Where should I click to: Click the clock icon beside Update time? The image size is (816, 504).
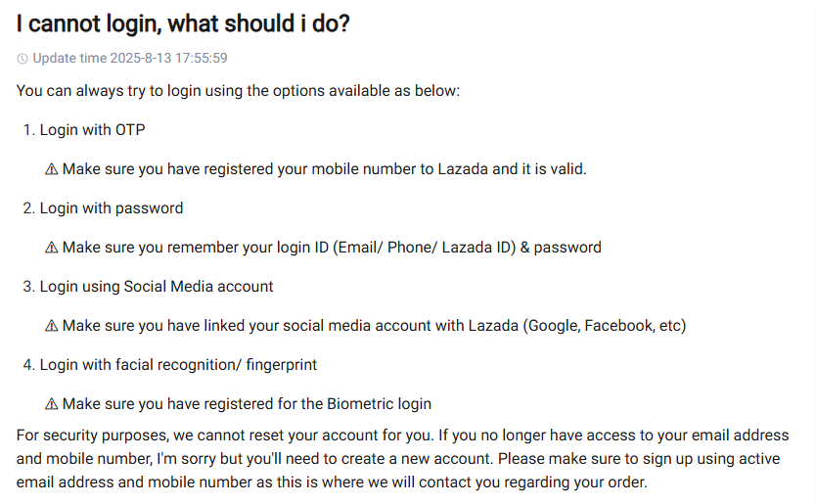click(x=23, y=59)
